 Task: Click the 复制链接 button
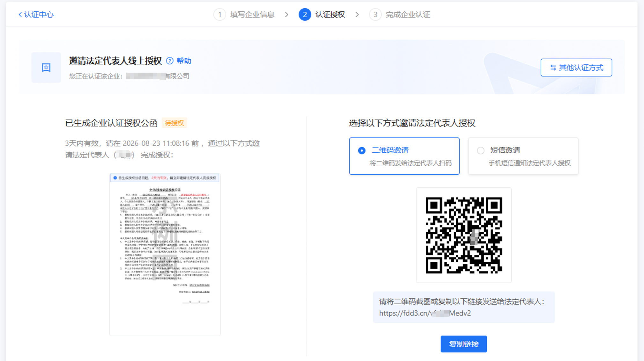[x=464, y=344]
